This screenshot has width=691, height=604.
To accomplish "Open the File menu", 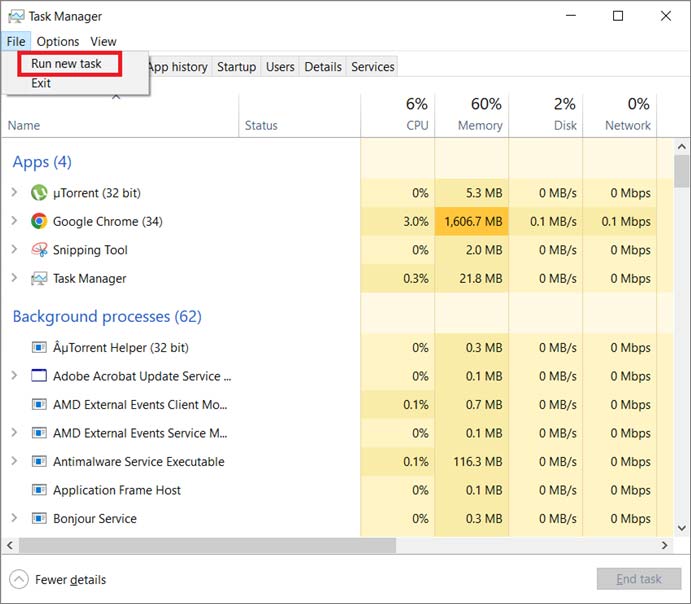I will 16,41.
